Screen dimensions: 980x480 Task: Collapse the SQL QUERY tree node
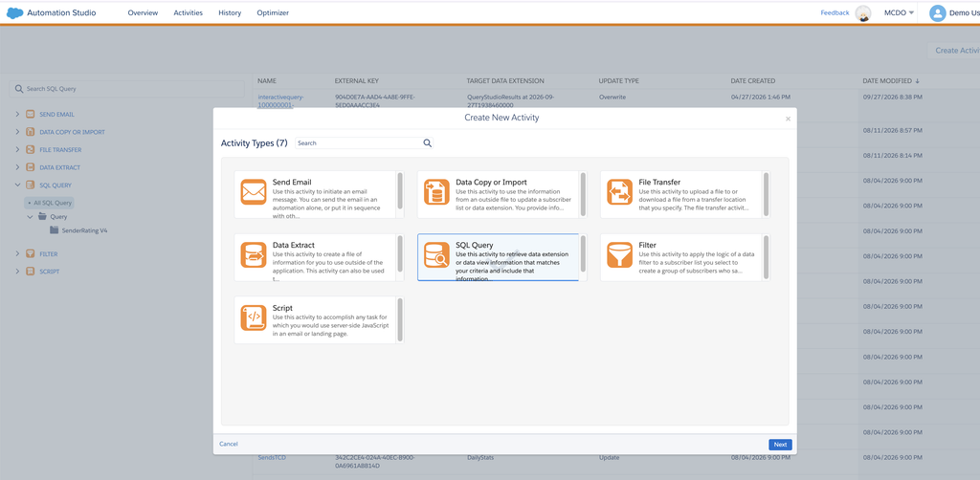coord(17,185)
